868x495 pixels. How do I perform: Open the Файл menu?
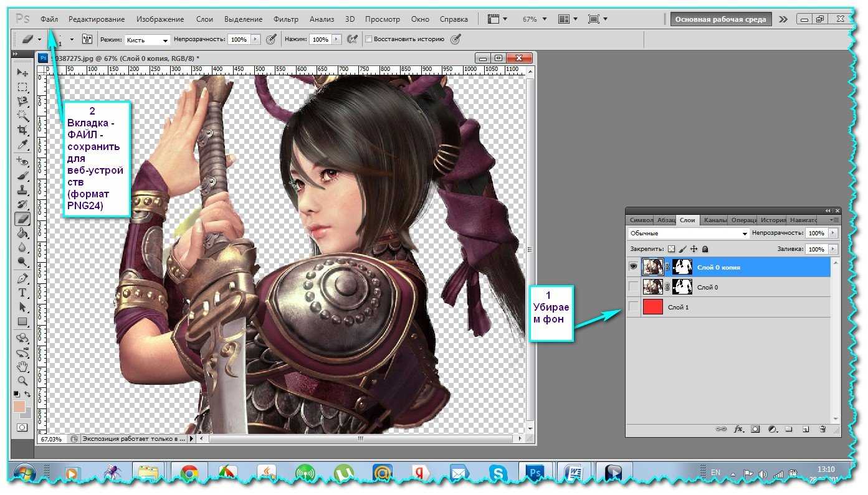point(49,19)
